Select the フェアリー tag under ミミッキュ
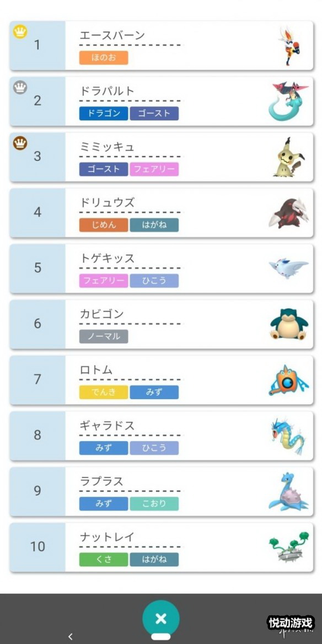322x644 pixels. tap(154, 169)
